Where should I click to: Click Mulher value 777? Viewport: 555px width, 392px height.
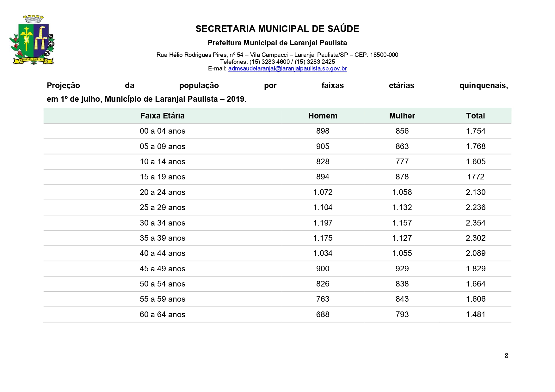(402, 162)
